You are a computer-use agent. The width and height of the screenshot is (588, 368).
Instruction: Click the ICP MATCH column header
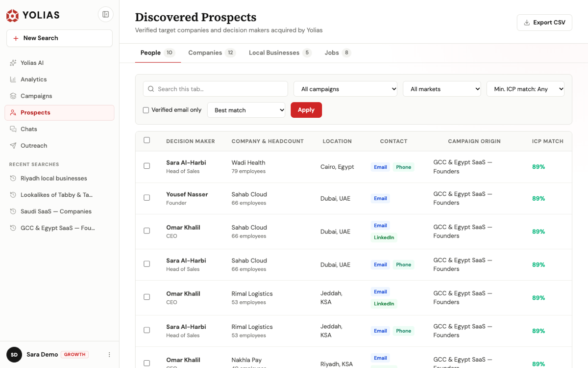[x=547, y=141]
